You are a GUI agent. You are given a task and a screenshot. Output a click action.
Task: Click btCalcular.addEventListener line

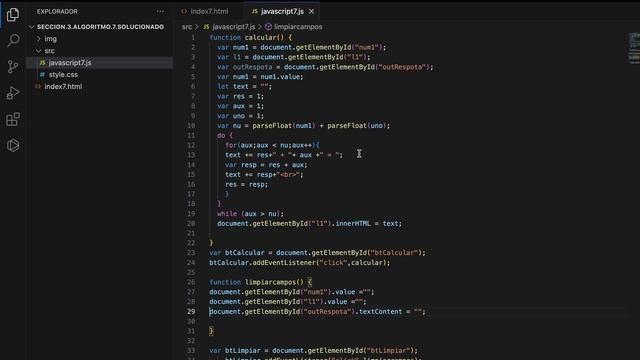click(300, 263)
